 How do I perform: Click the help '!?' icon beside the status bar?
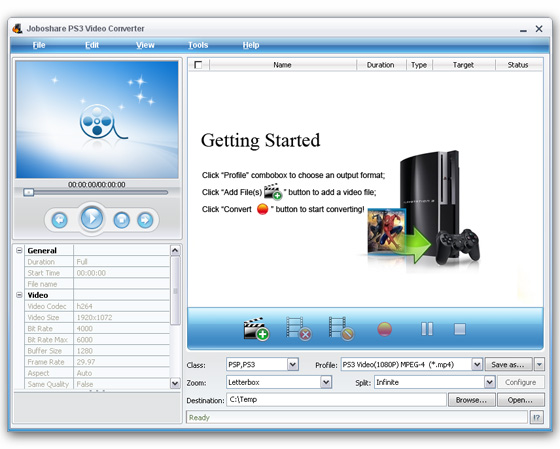point(536,417)
